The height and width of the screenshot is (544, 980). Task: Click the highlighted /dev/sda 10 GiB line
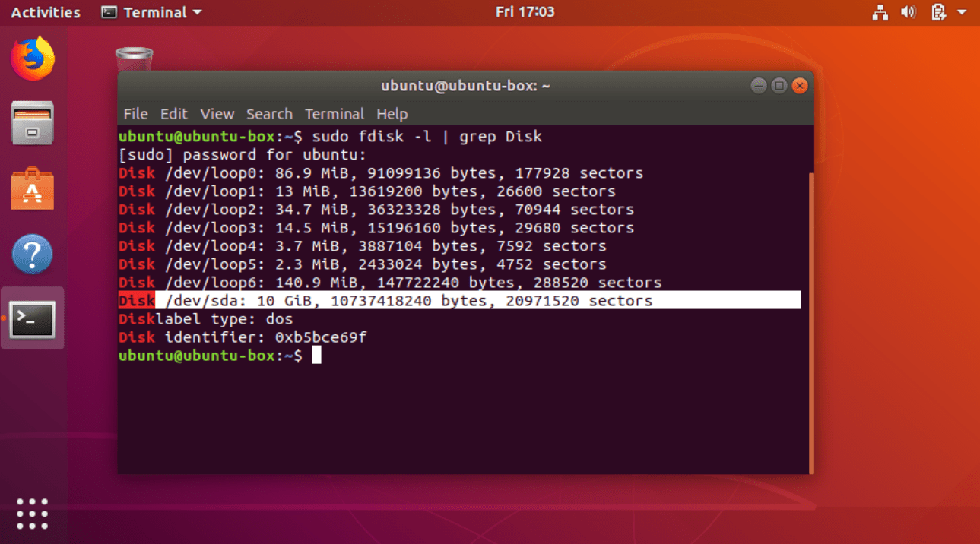click(x=459, y=301)
